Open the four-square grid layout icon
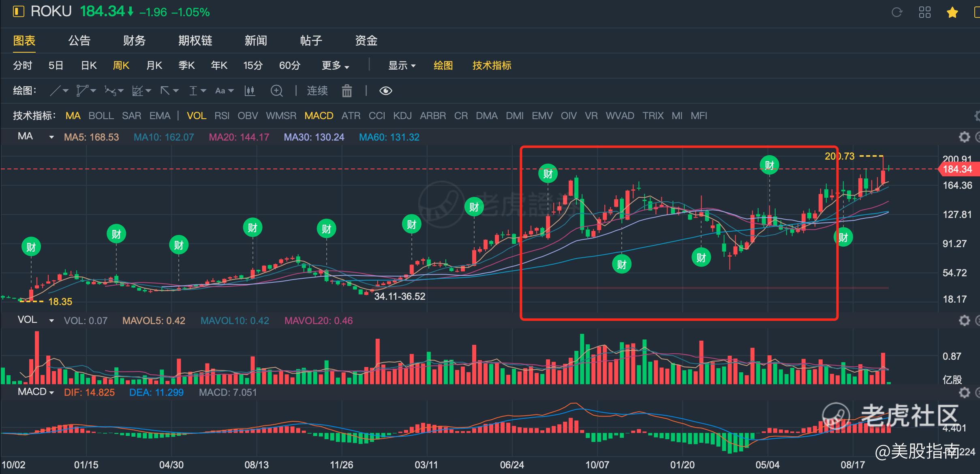This screenshot has width=980, height=474. [x=924, y=12]
